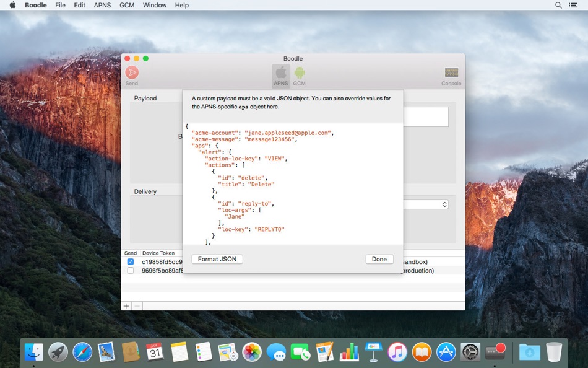
Task: Toggle the sandbox token's Send checkbox off
Action: point(130,261)
